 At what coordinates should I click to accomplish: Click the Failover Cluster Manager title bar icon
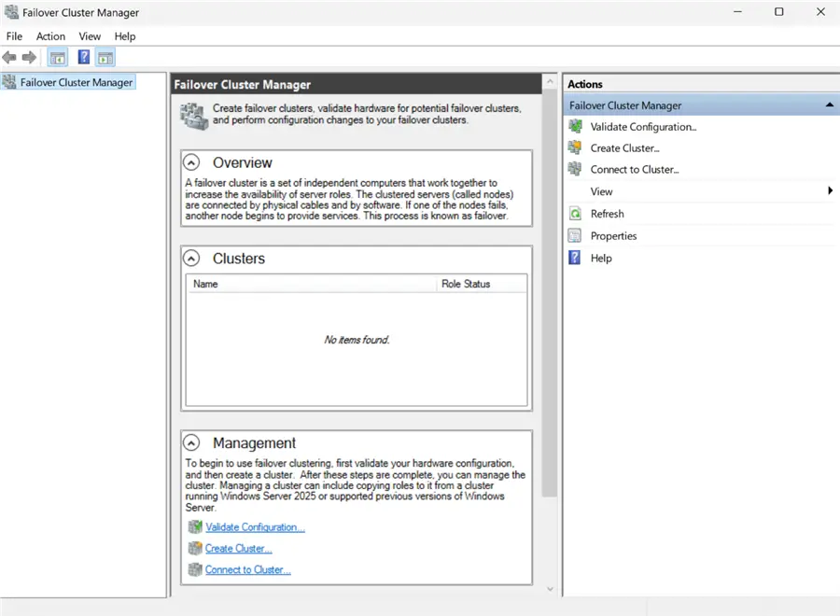(x=10, y=12)
